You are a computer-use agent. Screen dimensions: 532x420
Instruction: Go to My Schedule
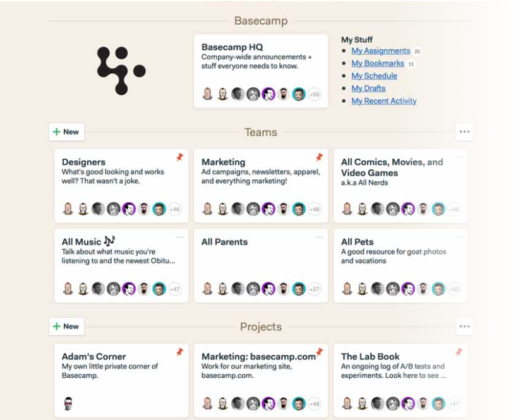point(374,76)
